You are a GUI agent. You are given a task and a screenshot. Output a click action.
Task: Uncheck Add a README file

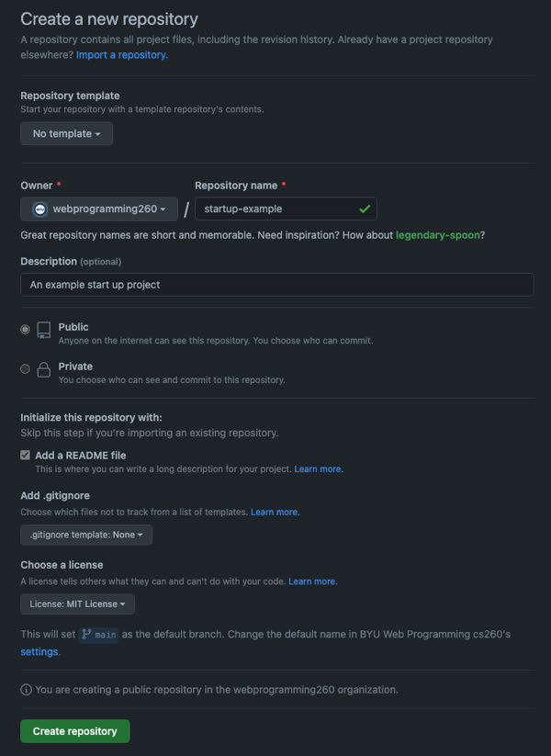pos(25,455)
